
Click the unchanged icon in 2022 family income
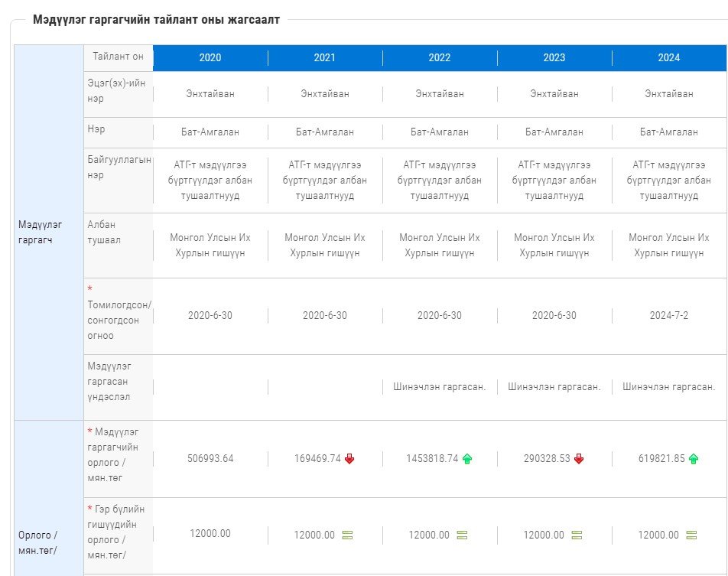click(x=461, y=535)
